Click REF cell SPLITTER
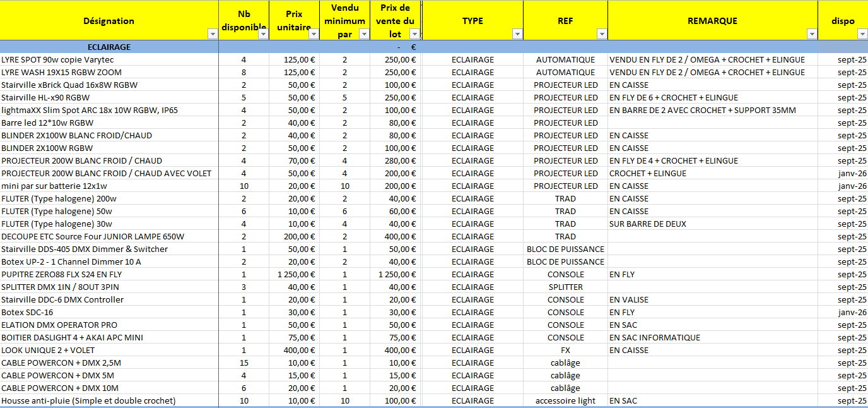868x408 pixels. coord(566,287)
